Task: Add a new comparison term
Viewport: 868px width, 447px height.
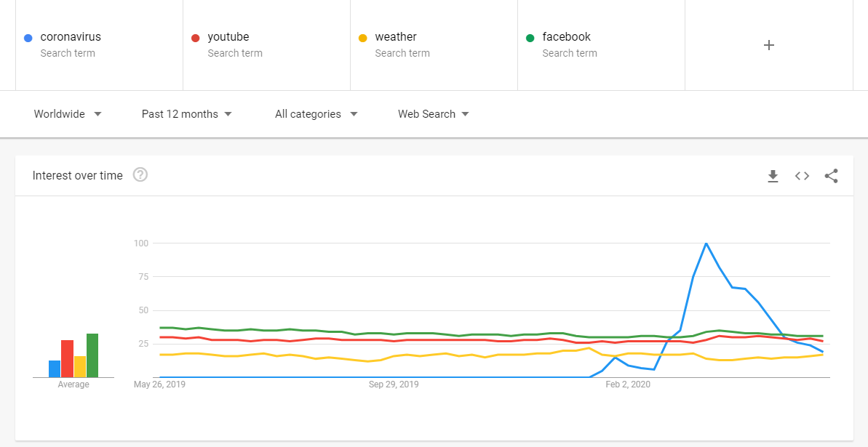Action: (x=768, y=45)
